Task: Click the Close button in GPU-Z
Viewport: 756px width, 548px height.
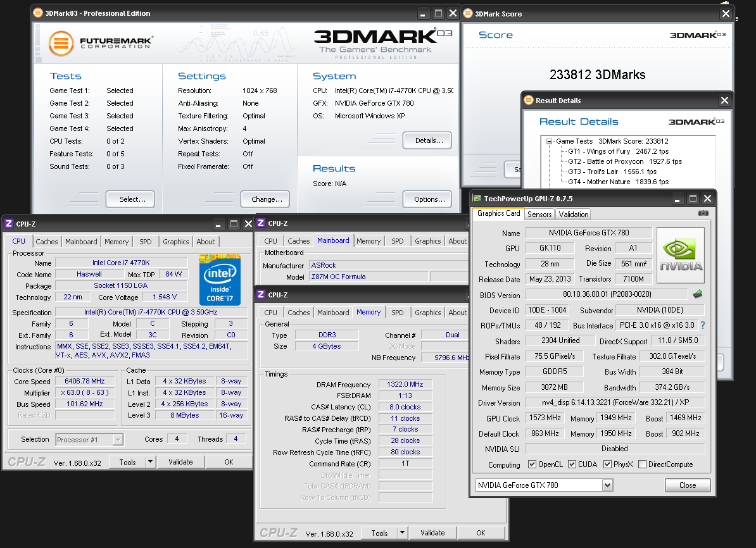Action: click(688, 485)
